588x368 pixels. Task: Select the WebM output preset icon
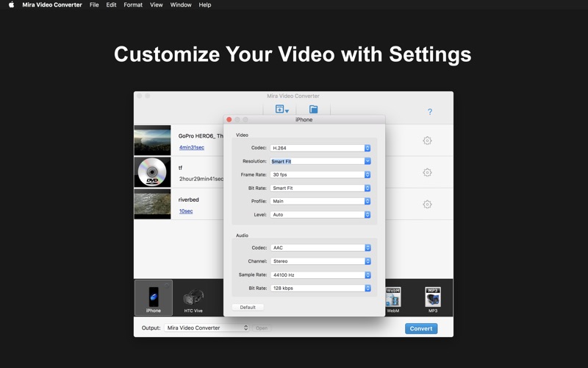coord(393,300)
